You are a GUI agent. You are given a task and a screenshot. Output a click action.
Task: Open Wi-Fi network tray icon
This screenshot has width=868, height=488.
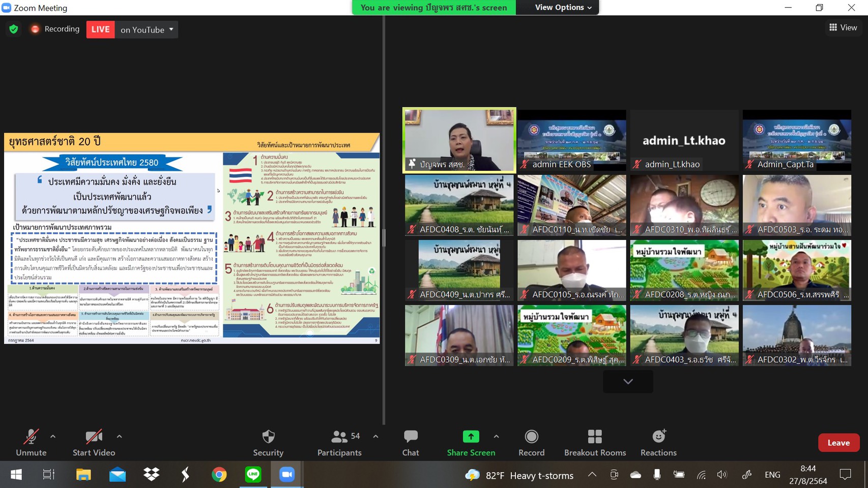point(701,475)
